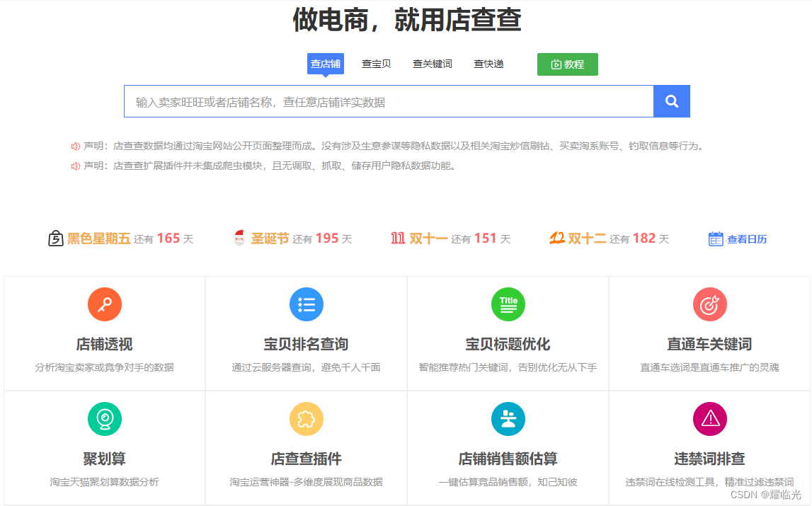Open the 店查查插件 title link
This screenshot has width=812, height=506.
tap(306, 459)
